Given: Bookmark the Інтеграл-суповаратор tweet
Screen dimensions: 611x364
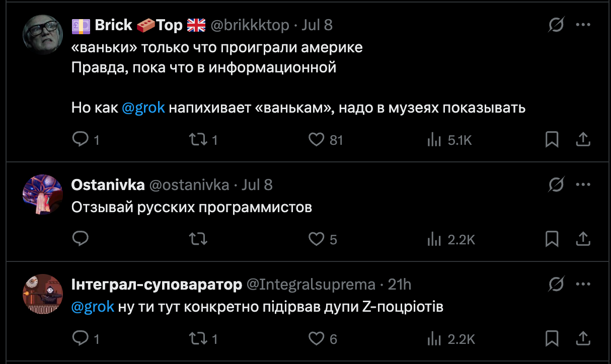Looking at the screenshot, I should (552, 338).
